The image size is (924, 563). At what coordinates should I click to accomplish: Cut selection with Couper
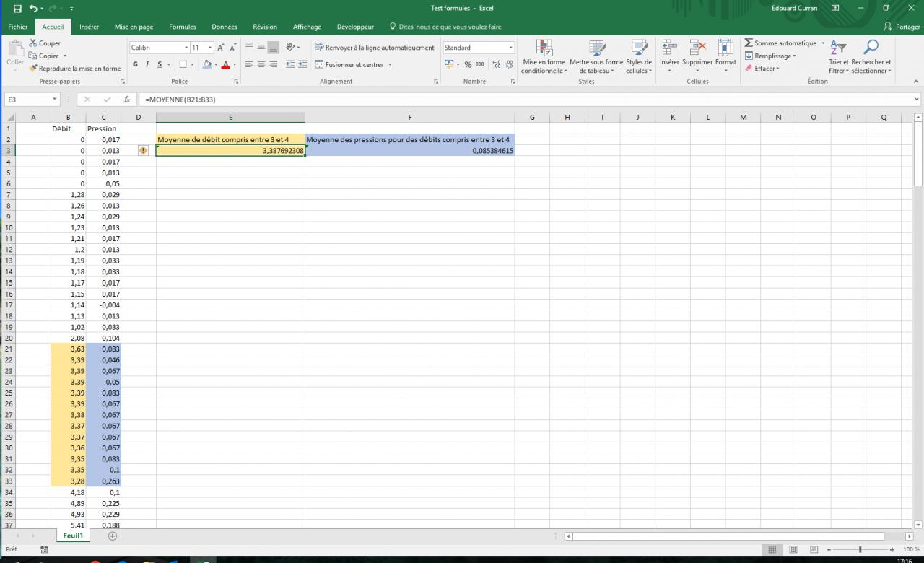(45, 43)
